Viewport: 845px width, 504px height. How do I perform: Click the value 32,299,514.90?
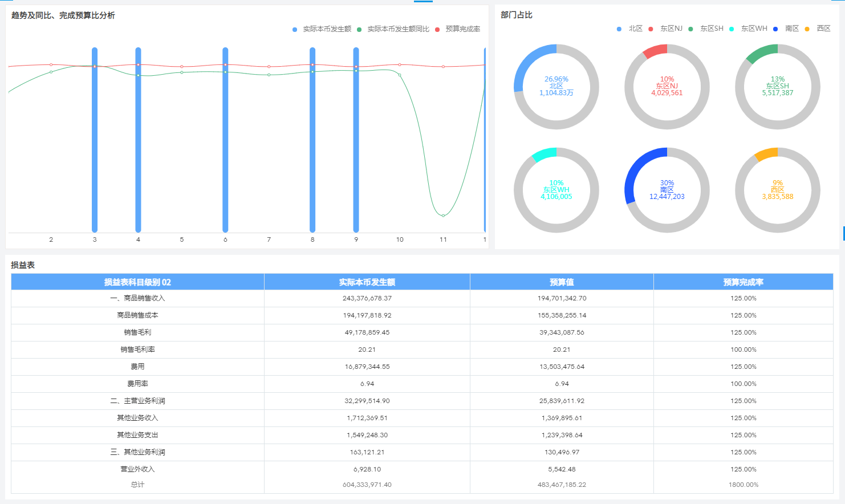[x=367, y=401]
